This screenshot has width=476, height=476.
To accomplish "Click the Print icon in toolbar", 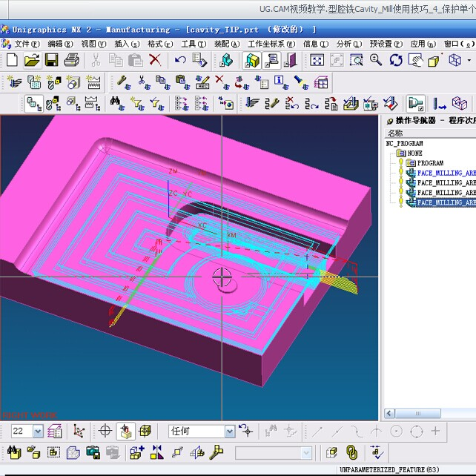I will point(72,60).
